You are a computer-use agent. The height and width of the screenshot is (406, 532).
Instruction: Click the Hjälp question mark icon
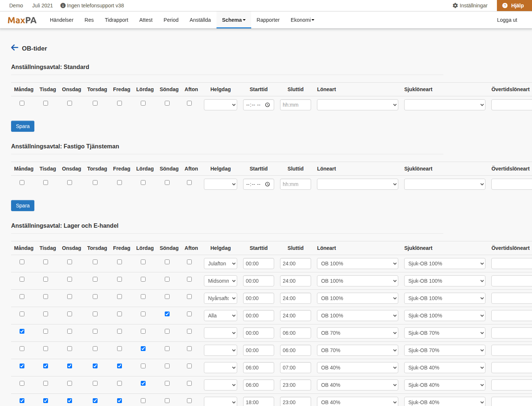505,6
